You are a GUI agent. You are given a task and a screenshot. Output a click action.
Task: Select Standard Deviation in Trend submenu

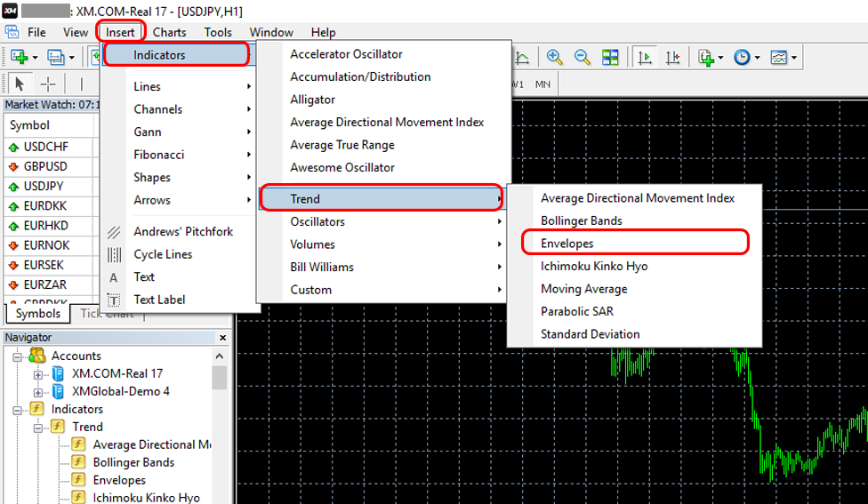634,333
